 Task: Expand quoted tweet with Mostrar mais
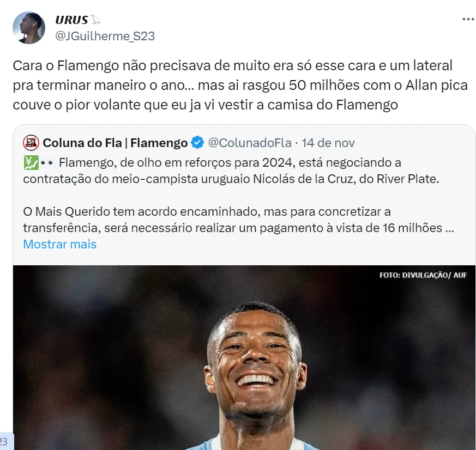(60, 244)
